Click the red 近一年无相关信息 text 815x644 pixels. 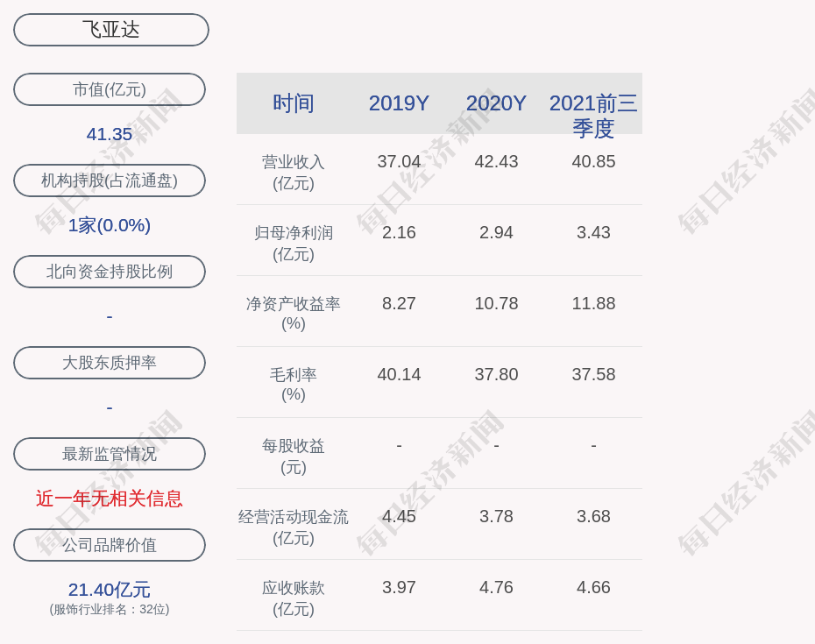coord(110,499)
